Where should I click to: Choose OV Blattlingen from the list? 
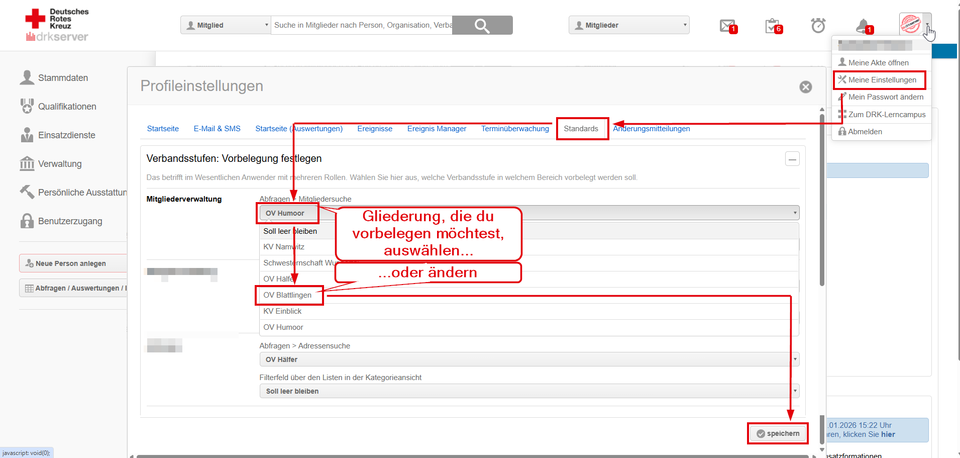tap(289, 296)
